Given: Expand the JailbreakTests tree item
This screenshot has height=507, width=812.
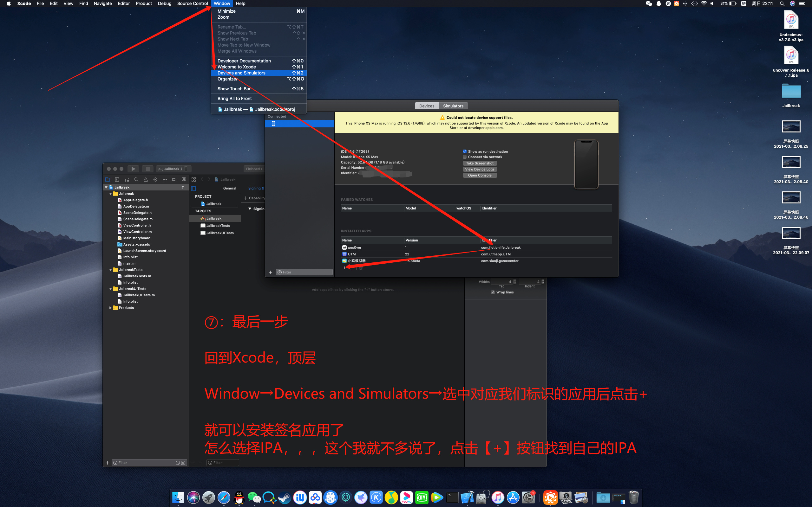Looking at the screenshot, I should [110, 269].
